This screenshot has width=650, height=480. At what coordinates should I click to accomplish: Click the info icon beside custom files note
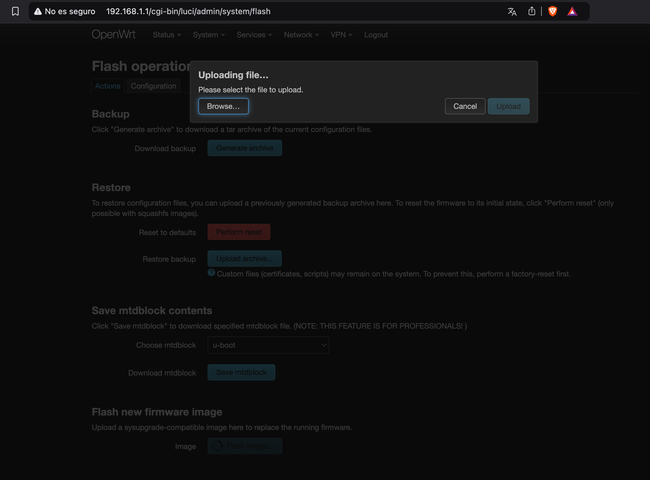point(211,272)
